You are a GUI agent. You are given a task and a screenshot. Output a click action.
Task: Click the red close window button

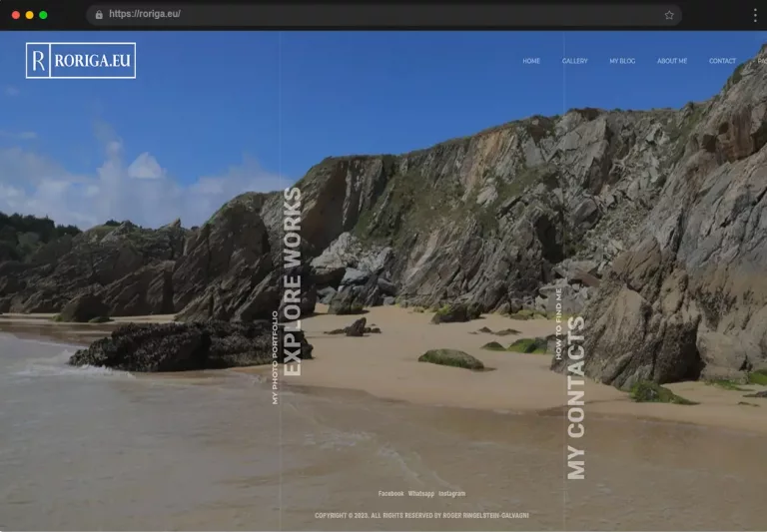click(15, 15)
